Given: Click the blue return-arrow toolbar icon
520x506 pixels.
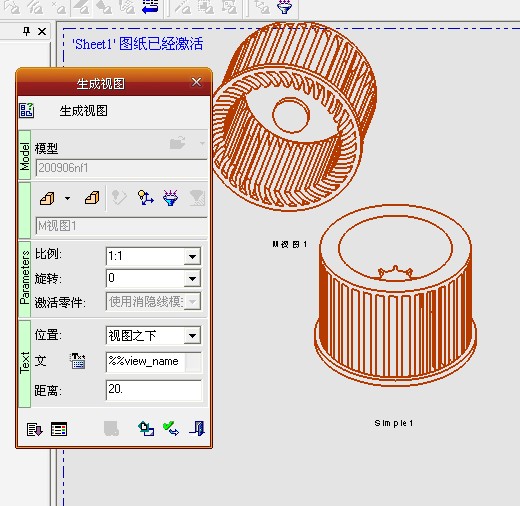Looking at the screenshot, I should click(150, 7).
